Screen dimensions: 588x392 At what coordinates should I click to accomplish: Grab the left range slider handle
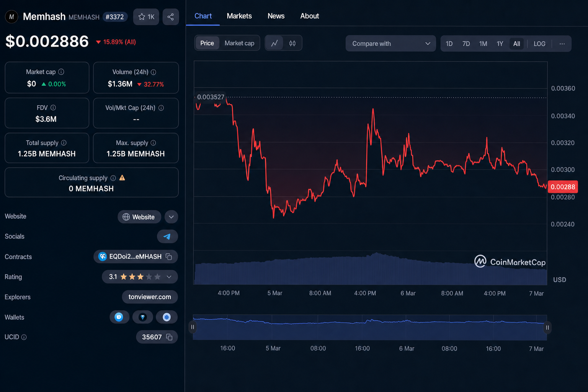click(x=193, y=327)
